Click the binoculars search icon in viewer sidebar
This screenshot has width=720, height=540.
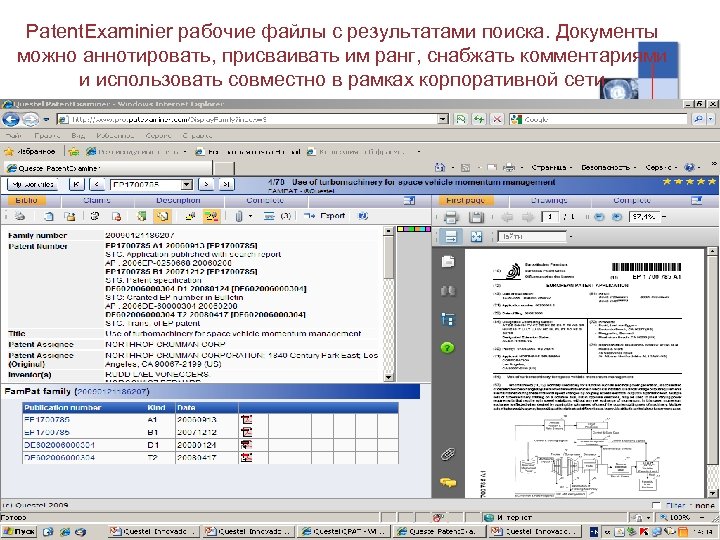pos(448,291)
